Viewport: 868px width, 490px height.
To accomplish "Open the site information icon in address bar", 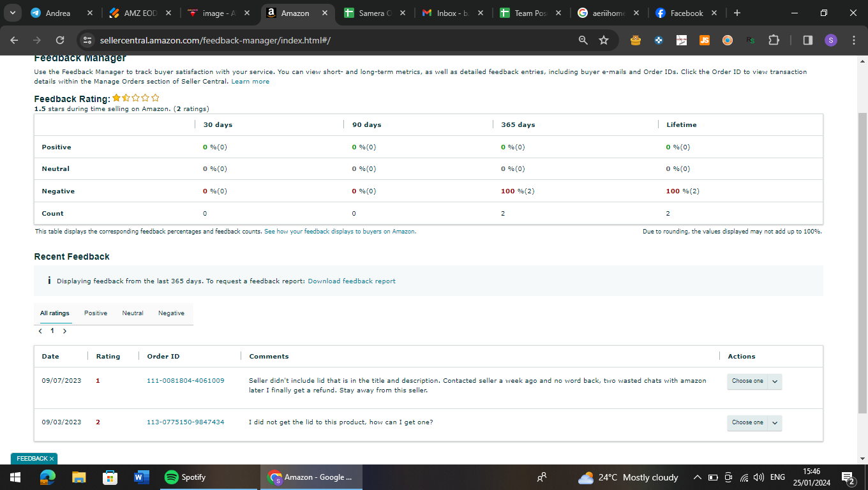I will (88, 40).
